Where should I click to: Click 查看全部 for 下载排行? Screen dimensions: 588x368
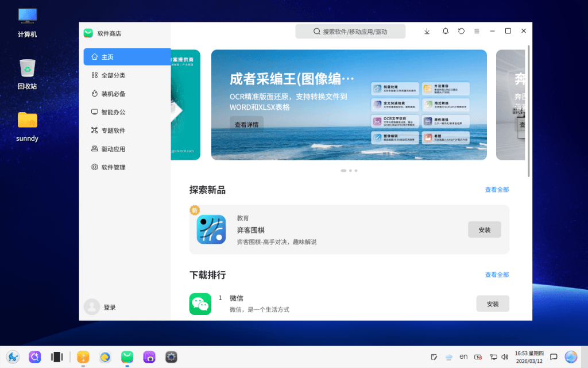tap(497, 275)
